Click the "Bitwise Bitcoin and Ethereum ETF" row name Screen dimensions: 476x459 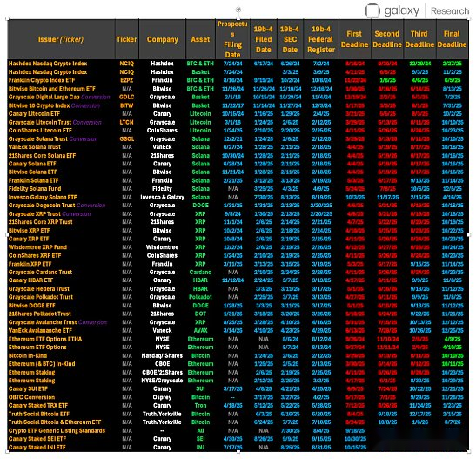52,89
